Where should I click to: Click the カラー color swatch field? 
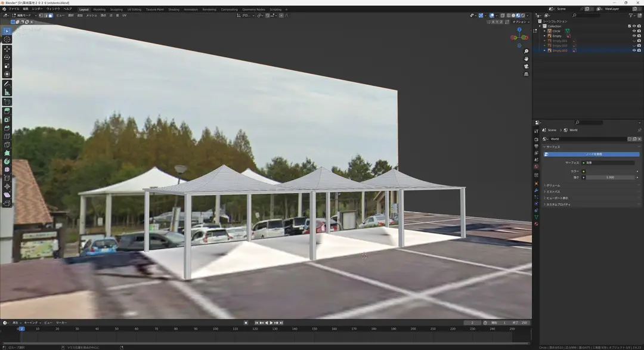[610, 171]
